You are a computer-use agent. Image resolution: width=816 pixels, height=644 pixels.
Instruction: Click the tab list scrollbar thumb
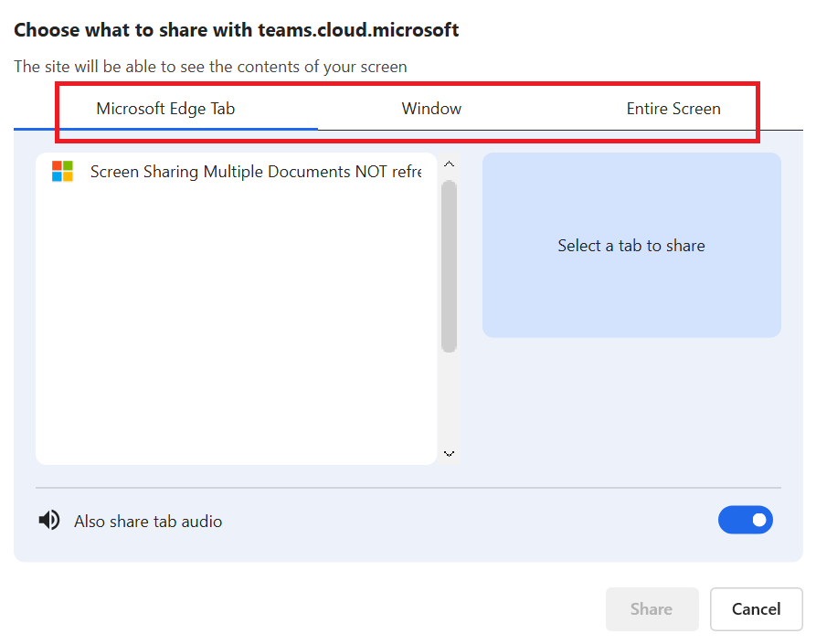coord(449,267)
